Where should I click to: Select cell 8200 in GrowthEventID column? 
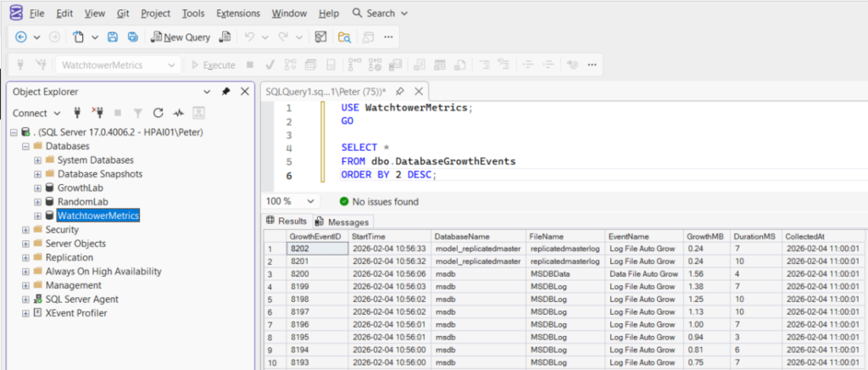(x=317, y=273)
